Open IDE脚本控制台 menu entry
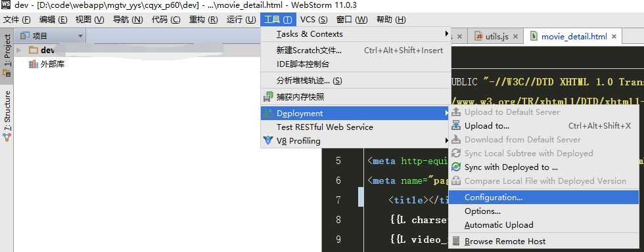The width and height of the screenshot is (644, 252). pyautogui.click(x=356, y=64)
